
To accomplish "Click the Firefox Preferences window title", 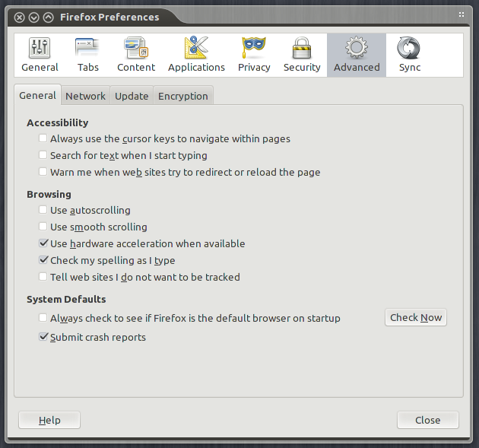I will (109, 17).
